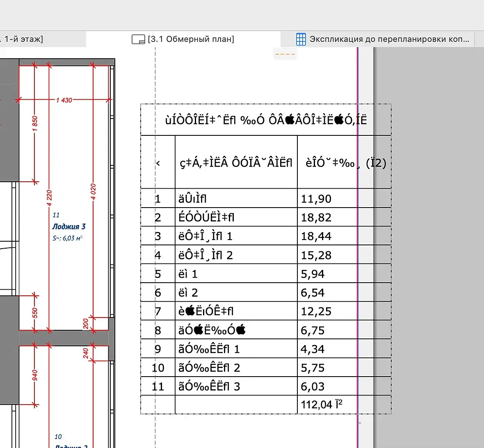Click the room name cell in row 2
Image resolution: width=484 pixels, height=448 pixels.
[236, 217]
